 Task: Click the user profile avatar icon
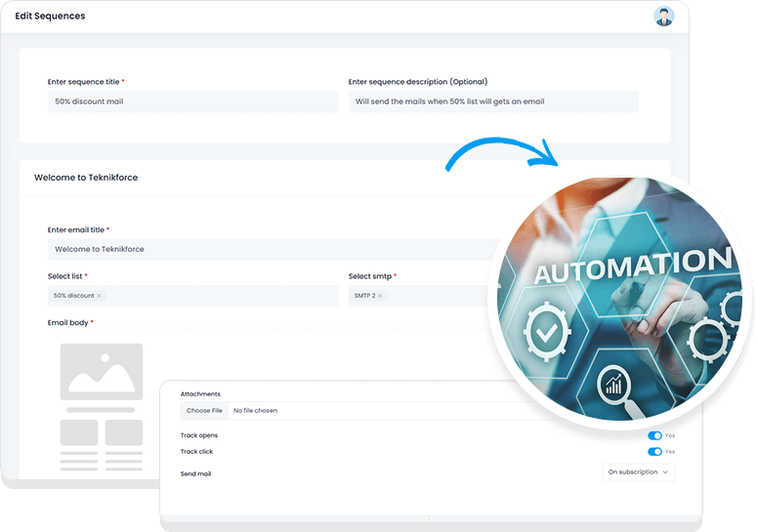click(663, 16)
